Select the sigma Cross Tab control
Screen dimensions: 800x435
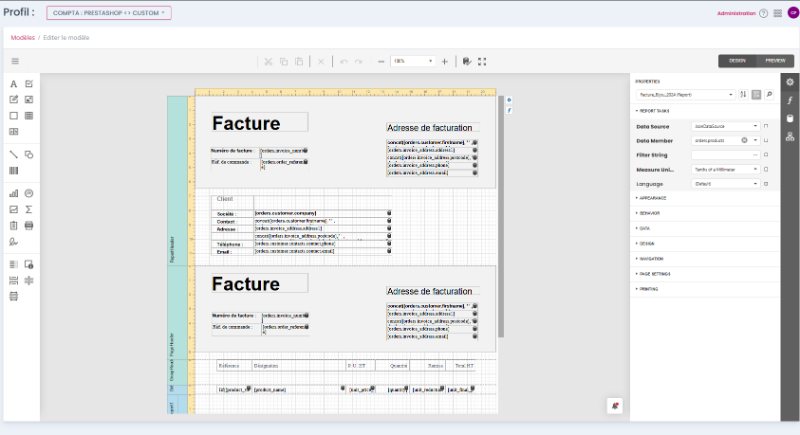(29, 209)
